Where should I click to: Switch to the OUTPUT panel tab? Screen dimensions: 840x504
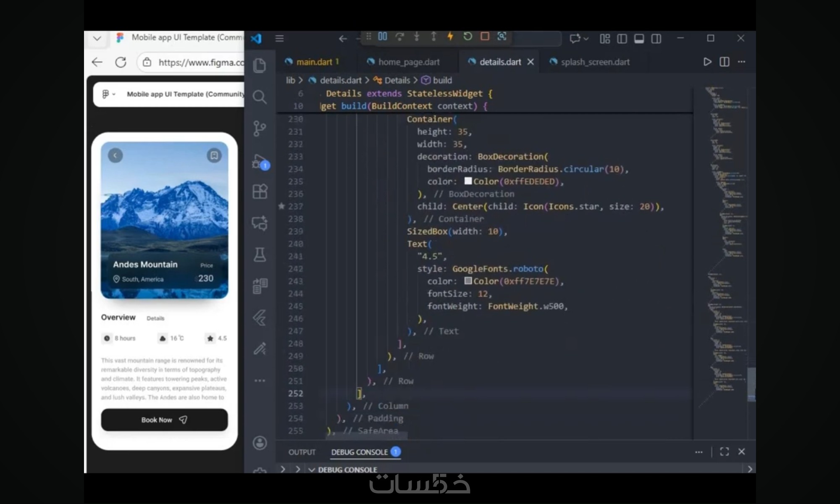click(302, 452)
